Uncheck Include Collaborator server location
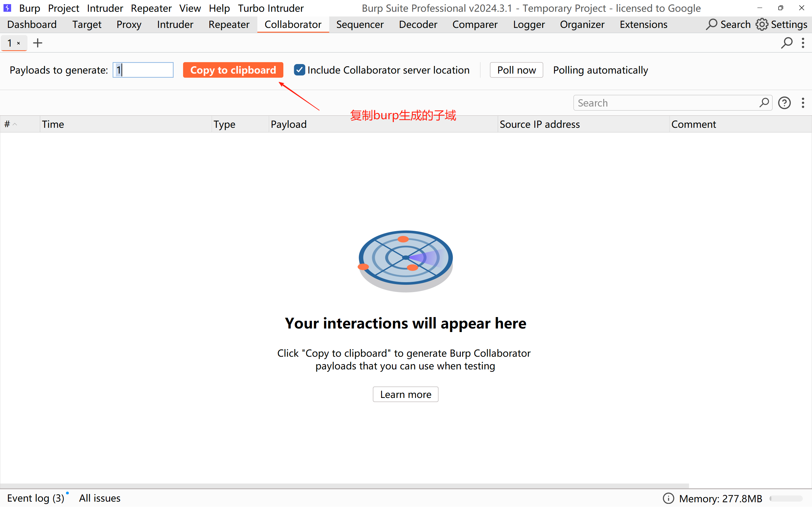Viewport: 812px width, 507px height. tap(299, 70)
